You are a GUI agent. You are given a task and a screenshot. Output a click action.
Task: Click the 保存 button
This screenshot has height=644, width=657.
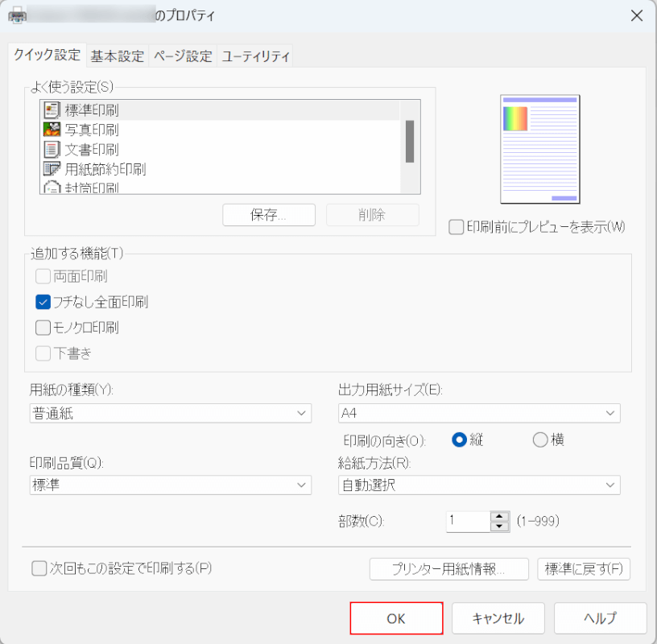(270, 215)
